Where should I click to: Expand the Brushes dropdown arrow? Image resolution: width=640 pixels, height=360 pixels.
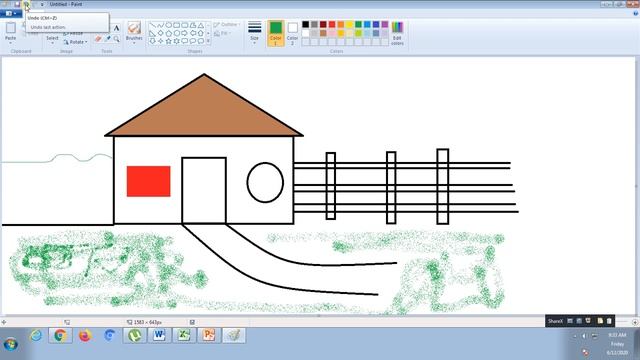coord(134,43)
